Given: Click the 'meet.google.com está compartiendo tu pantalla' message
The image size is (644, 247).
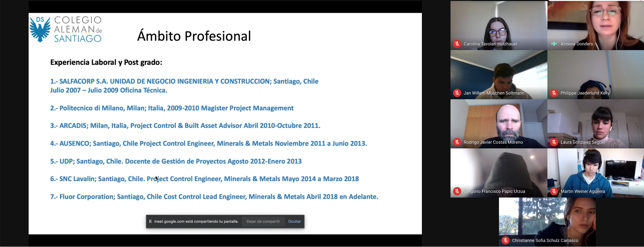Looking at the screenshot, I should [x=196, y=221].
